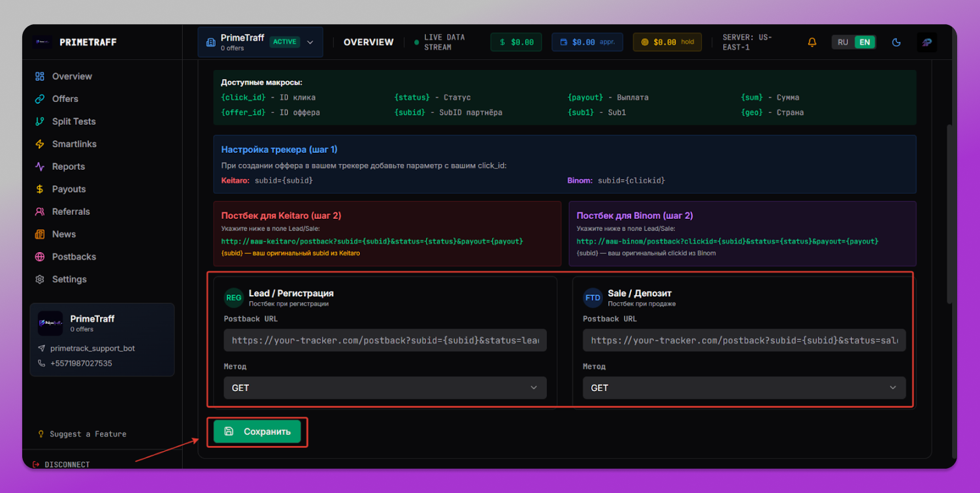This screenshot has height=493, width=980.
Task: Switch language to EN
Action: tap(864, 42)
